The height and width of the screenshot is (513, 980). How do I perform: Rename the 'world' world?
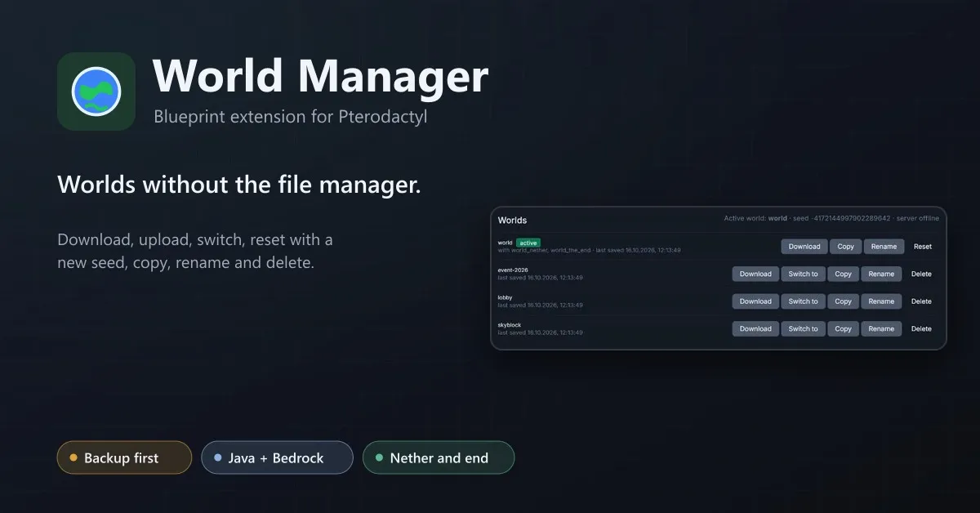884,247
